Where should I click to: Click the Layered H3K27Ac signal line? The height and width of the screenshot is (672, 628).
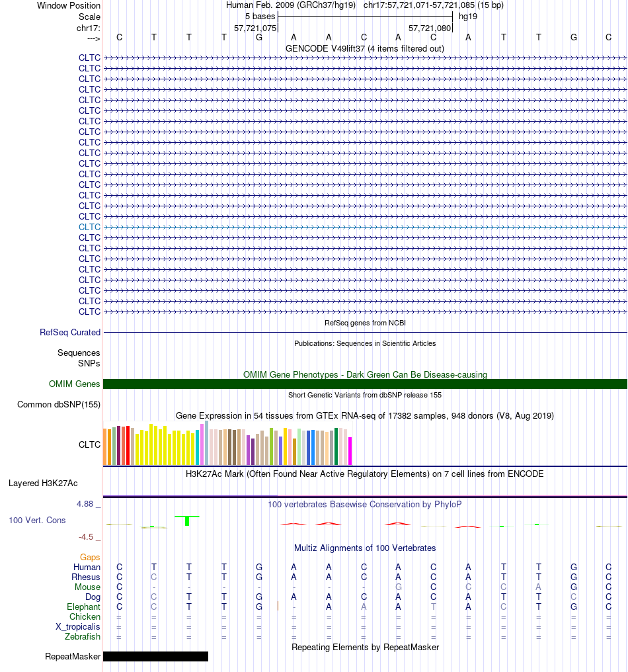tap(365, 497)
